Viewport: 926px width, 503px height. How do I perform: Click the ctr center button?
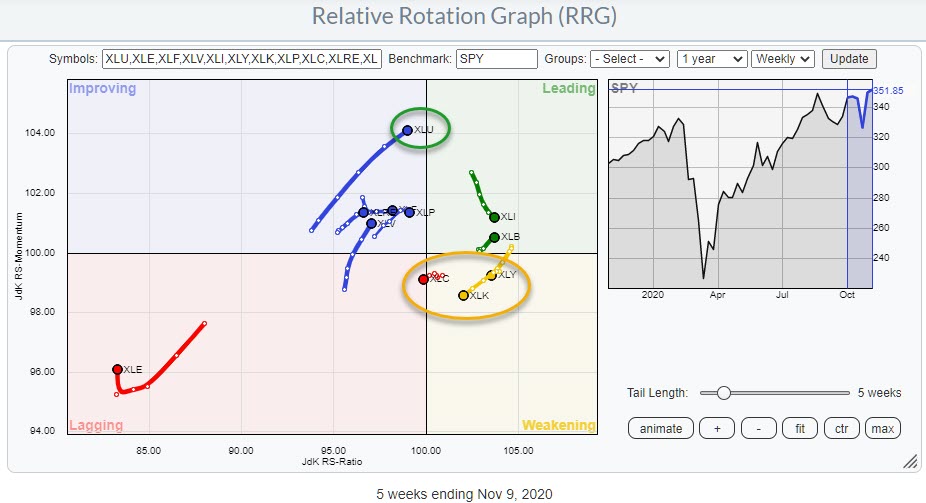click(x=842, y=429)
